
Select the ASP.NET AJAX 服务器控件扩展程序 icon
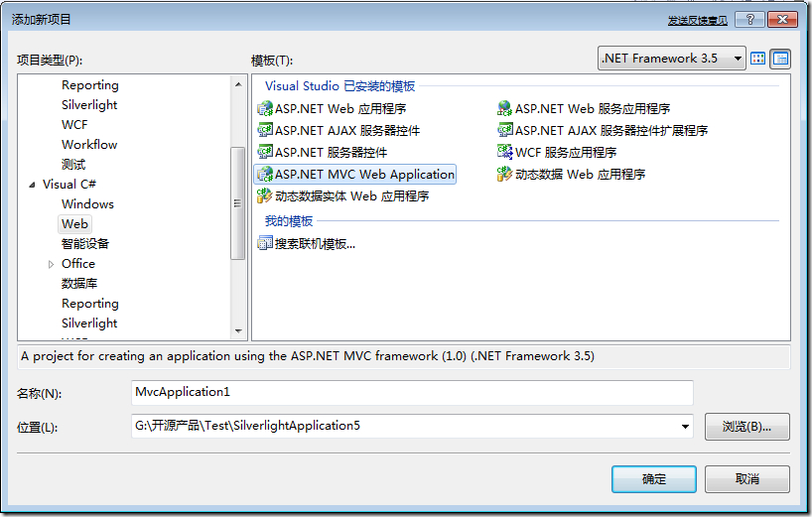tap(504, 130)
